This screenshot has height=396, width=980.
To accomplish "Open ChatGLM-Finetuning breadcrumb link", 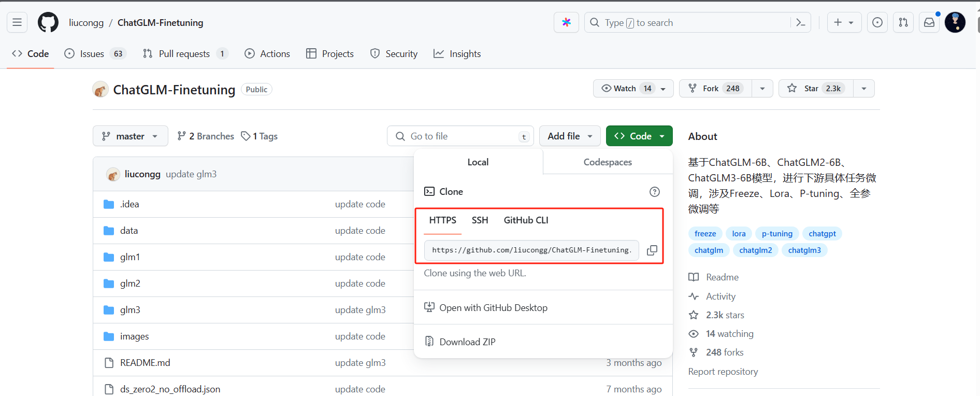I will pos(161,23).
